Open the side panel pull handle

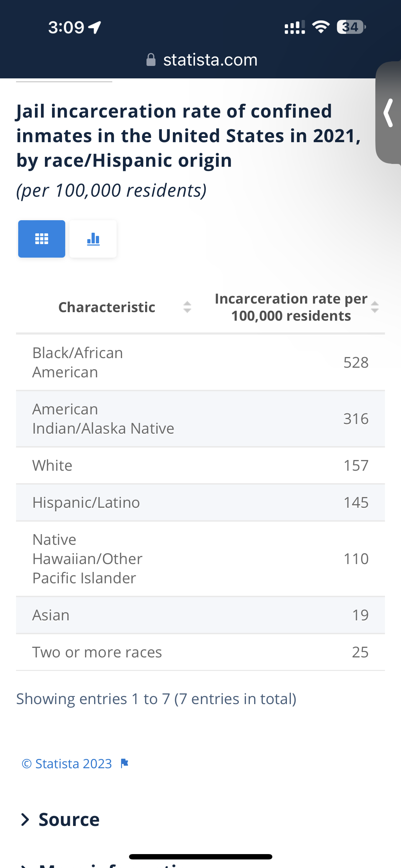[x=388, y=113]
